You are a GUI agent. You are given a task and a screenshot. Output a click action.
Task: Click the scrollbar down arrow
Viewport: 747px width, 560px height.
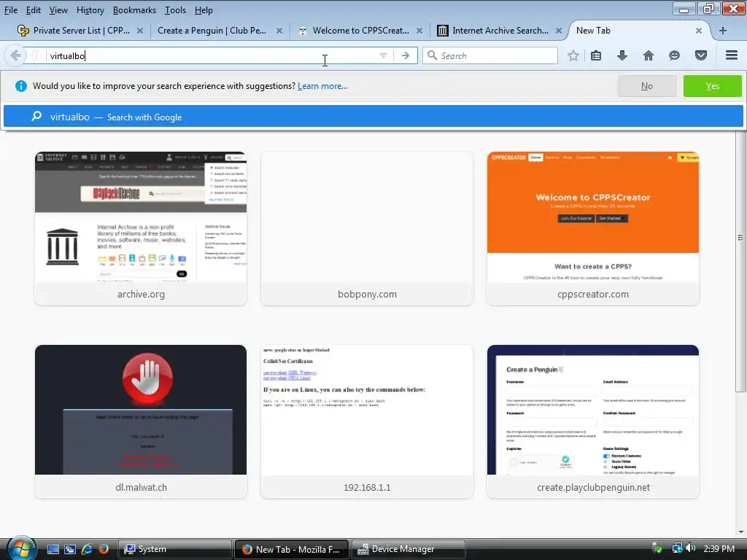(x=741, y=532)
